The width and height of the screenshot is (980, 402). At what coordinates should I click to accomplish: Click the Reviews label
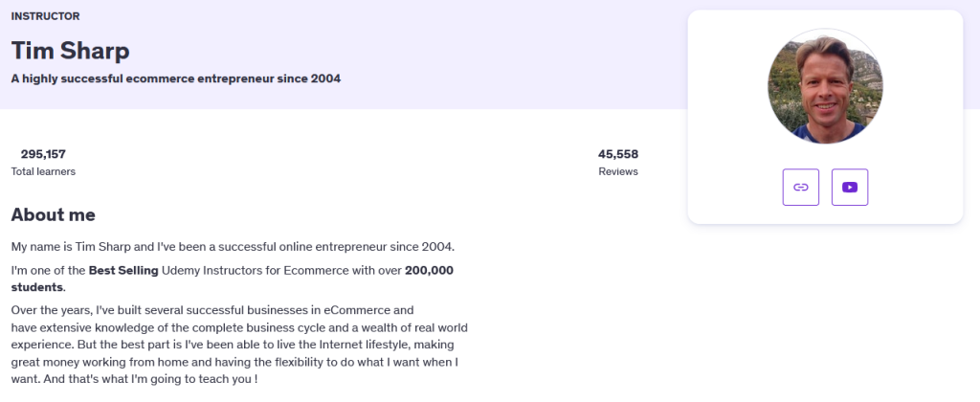tap(618, 171)
